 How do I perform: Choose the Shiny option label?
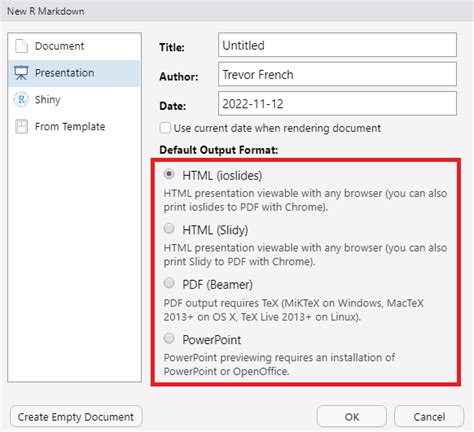(x=48, y=100)
